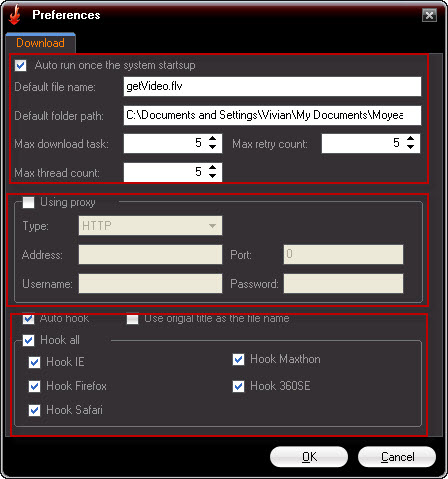Decrease Max retry count with down arrow
The image size is (448, 479).
pyautogui.click(x=410, y=147)
